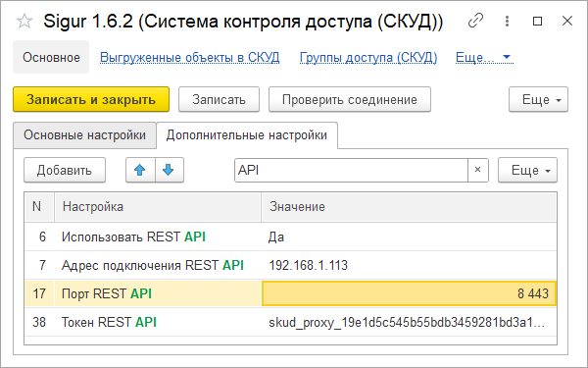Click Записать и закрыть button
The image size is (588, 368).
(x=91, y=99)
